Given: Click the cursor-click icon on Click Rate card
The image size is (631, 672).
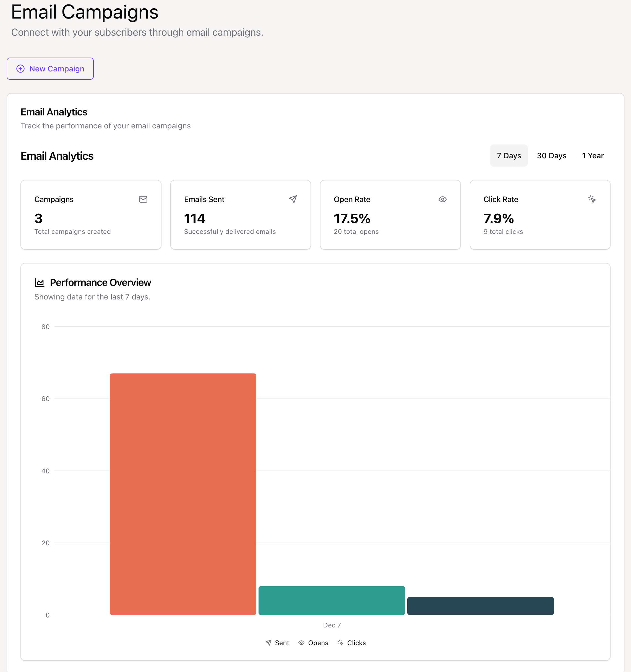Looking at the screenshot, I should pyautogui.click(x=593, y=200).
